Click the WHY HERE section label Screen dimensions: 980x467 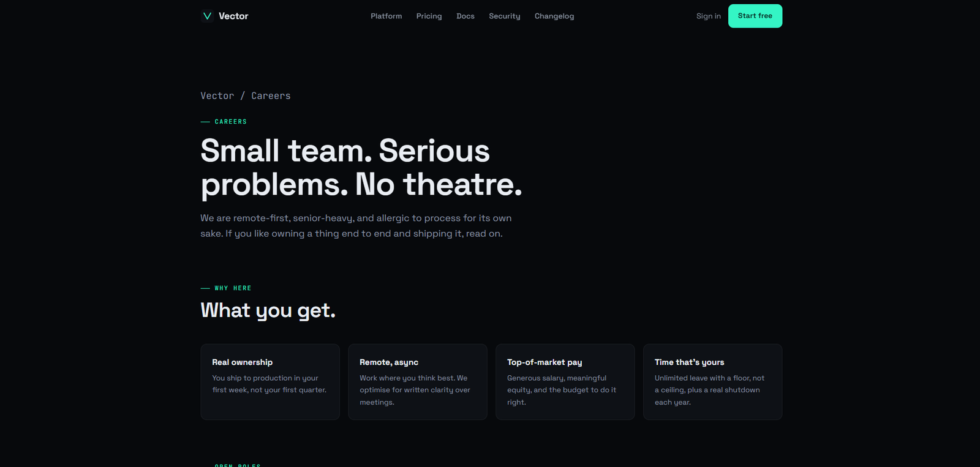click(x=233, y=288)
